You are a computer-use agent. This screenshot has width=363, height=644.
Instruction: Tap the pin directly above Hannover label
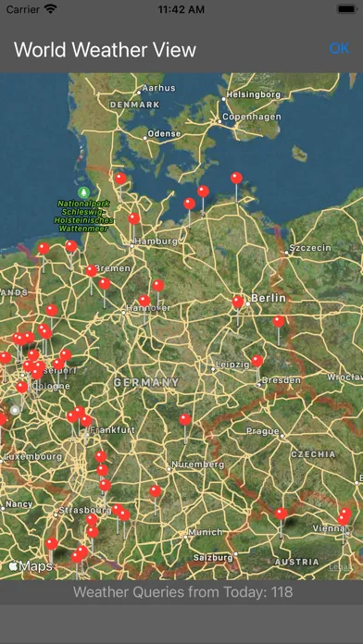(x=144, y=301)
